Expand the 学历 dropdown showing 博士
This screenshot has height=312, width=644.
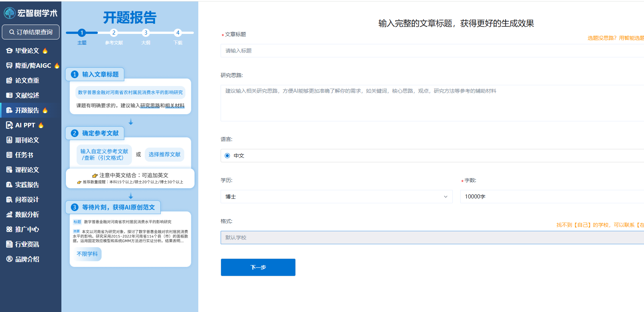point(336,197)
